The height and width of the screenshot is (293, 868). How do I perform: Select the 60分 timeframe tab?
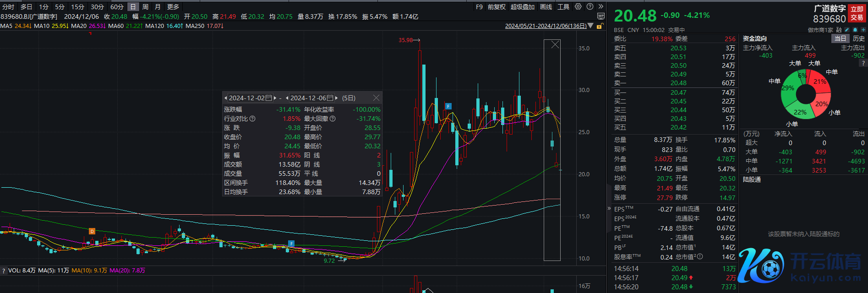[x=117, y=7]
